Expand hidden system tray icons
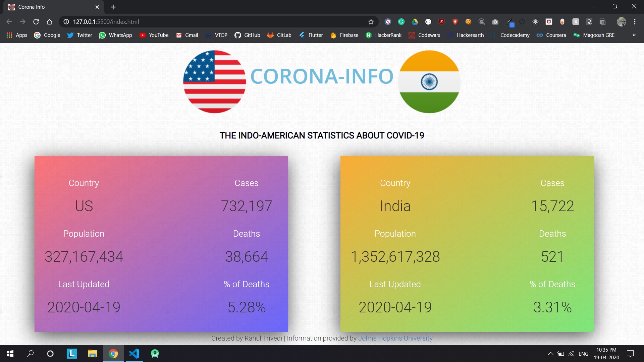This screenshot has width=644, height=362. point(550,353)
